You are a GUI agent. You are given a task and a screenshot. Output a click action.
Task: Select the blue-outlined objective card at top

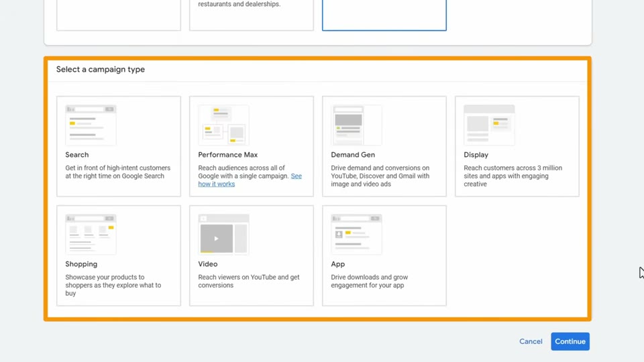[x=384, y=15]
